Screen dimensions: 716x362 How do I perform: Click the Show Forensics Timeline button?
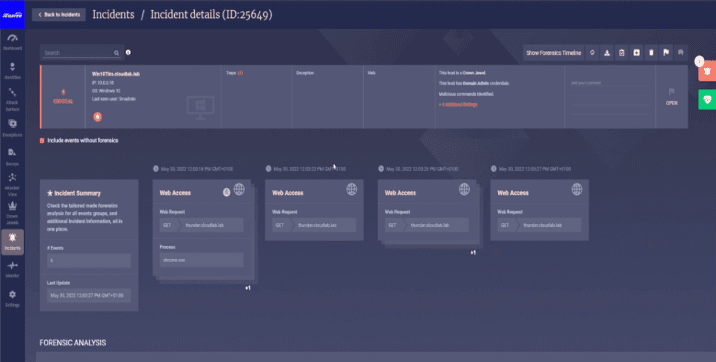click(x=553, y=53)
